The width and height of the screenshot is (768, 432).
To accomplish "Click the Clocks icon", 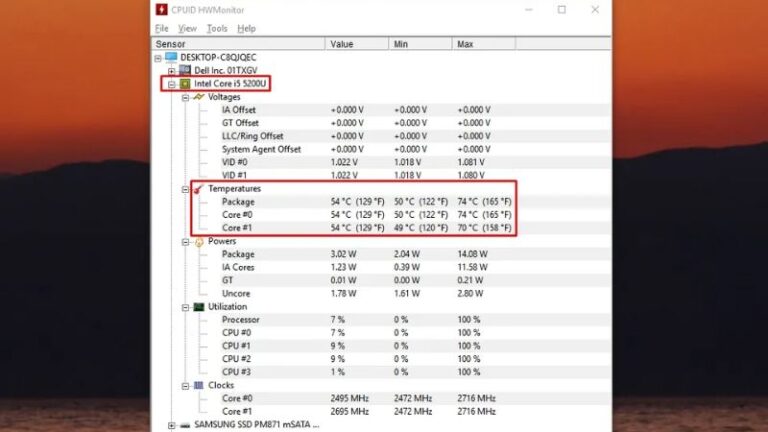I will (x=198, y=385).
